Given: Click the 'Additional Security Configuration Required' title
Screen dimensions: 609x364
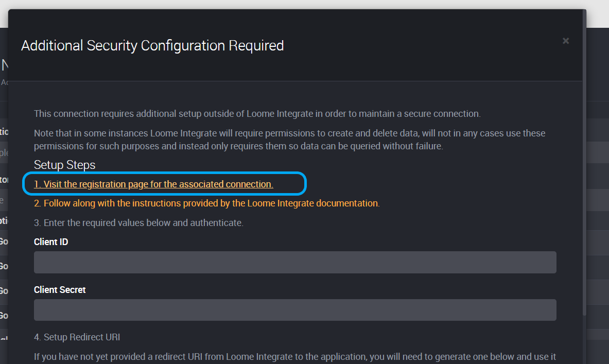Looking at the screenshot, I should 152,45.
